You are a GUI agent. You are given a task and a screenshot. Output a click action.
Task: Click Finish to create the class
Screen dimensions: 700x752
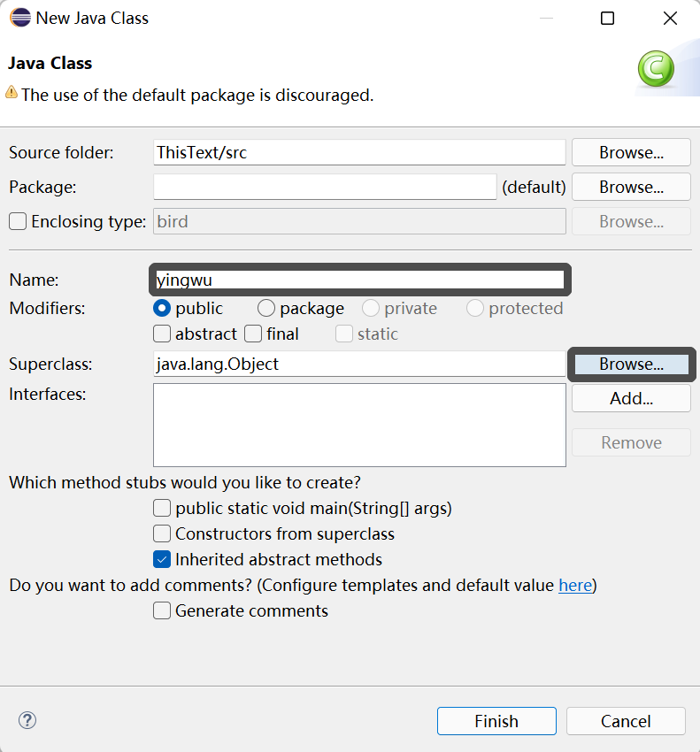(496, 721)
